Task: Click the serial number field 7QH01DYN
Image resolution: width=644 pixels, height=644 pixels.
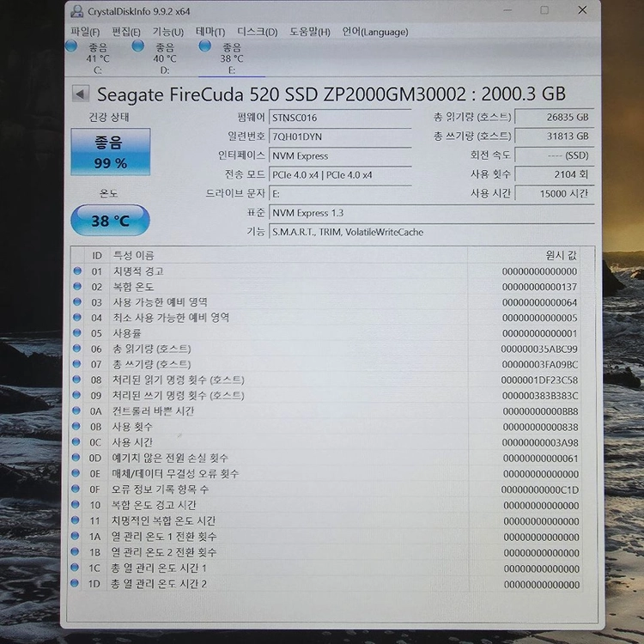Action: click(x=340, y=137)
